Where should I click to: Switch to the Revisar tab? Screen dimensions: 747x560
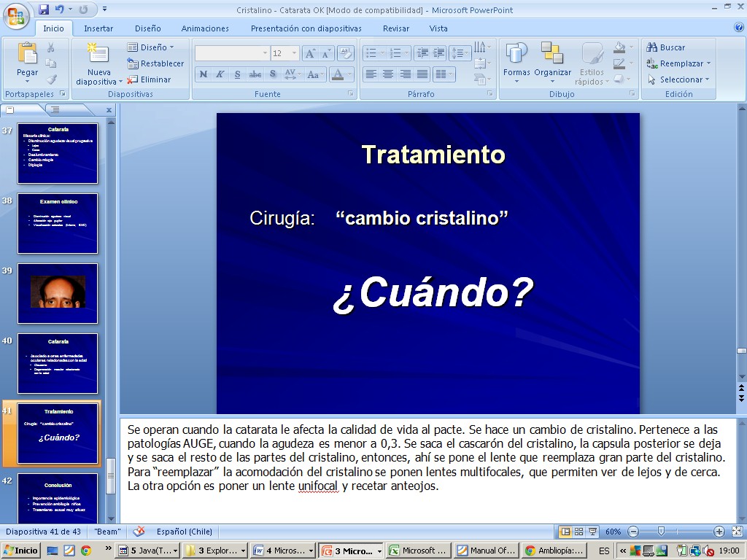(396, 28)
